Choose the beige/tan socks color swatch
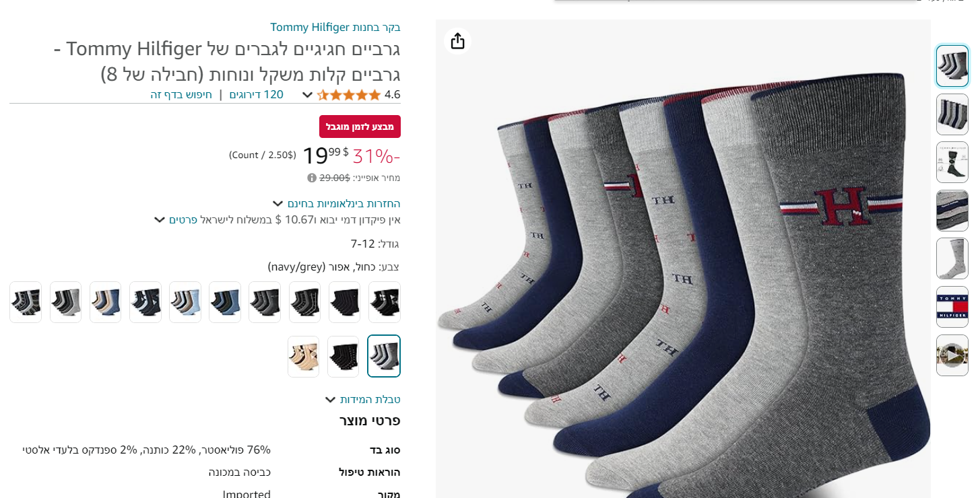 tap(303, 356)
